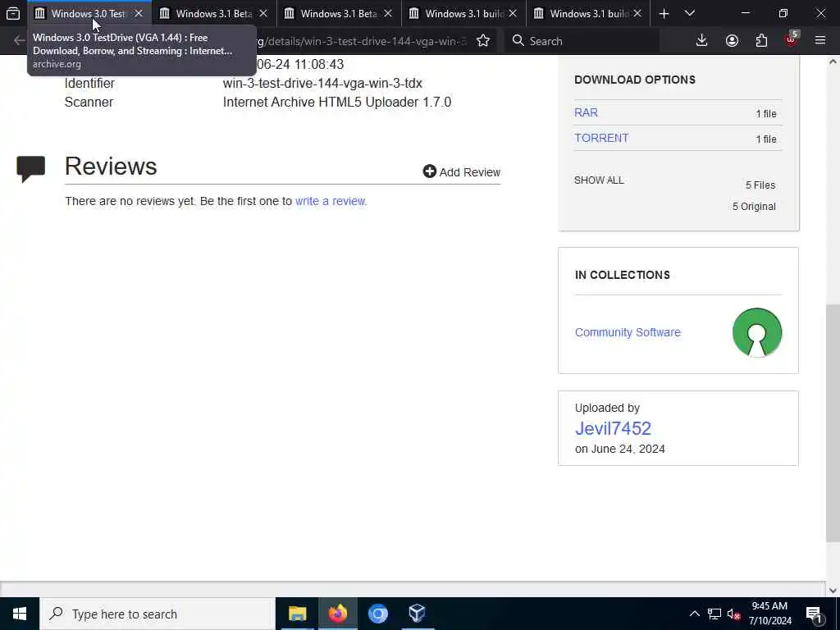The image size is (840, 630).
Task: Open the notification center icon
Action: (x=815, y=614)
